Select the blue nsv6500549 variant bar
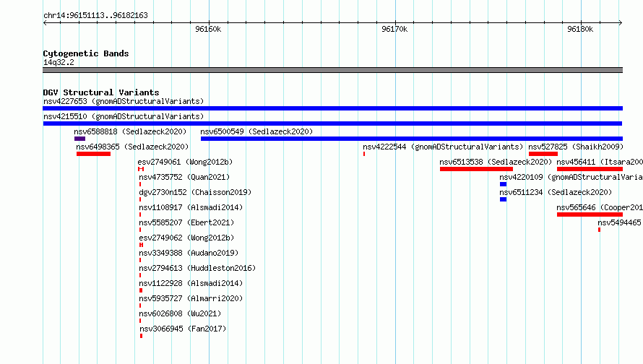Viewport: 643px width, 364px height. 412,139
